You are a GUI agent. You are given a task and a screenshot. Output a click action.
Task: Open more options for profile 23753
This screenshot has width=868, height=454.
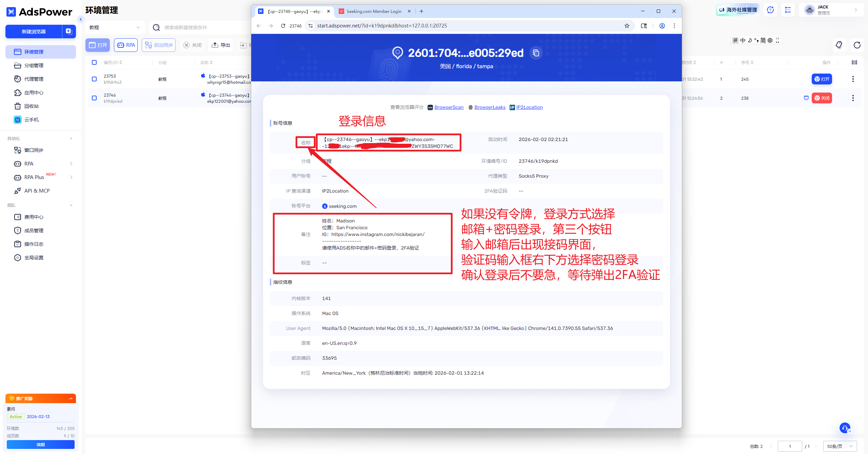tap(853, 79)
